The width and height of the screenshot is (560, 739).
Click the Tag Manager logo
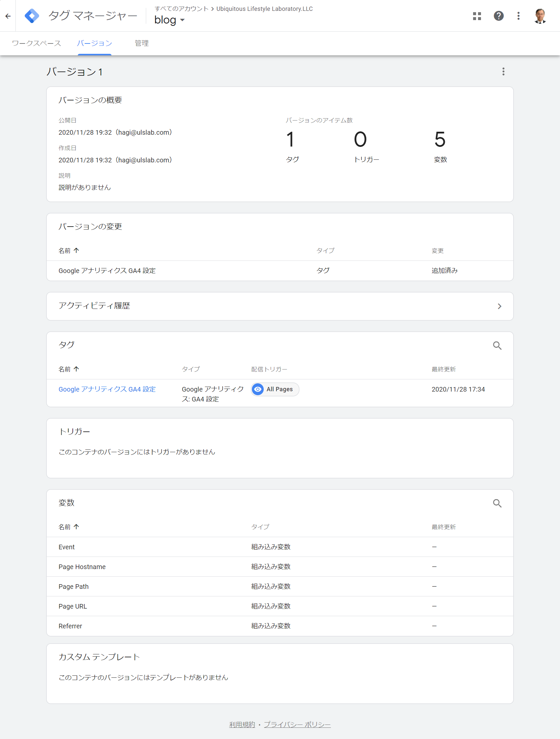32,16
